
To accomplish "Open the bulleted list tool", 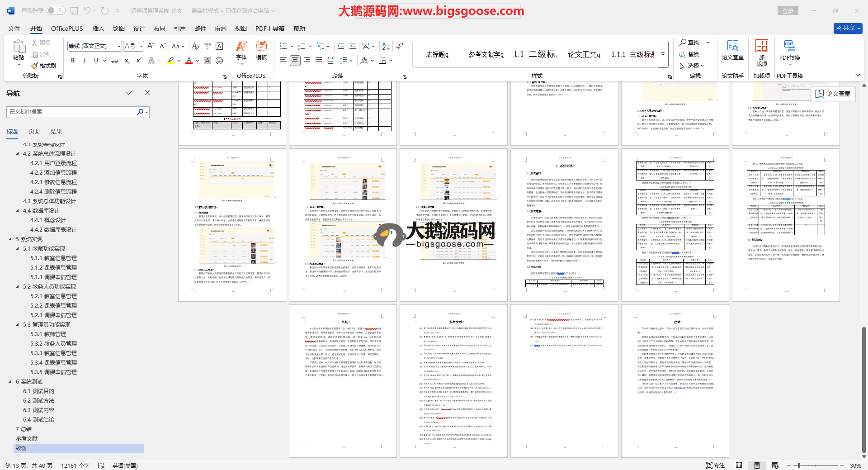I will coord(283,46).
